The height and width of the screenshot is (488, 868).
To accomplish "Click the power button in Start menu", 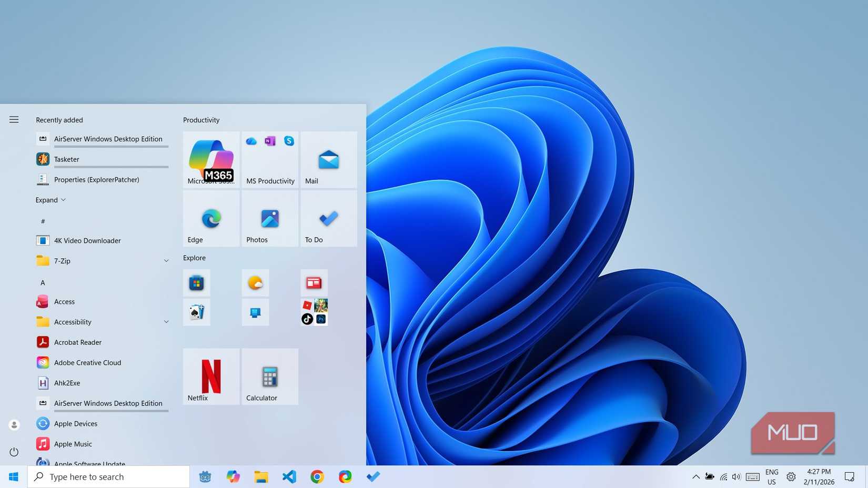I will (14, 452).
